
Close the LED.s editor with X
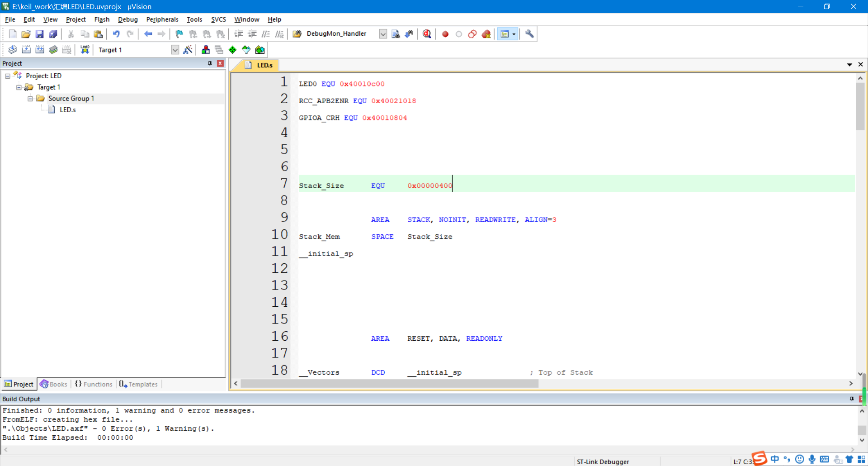point(861,65)
